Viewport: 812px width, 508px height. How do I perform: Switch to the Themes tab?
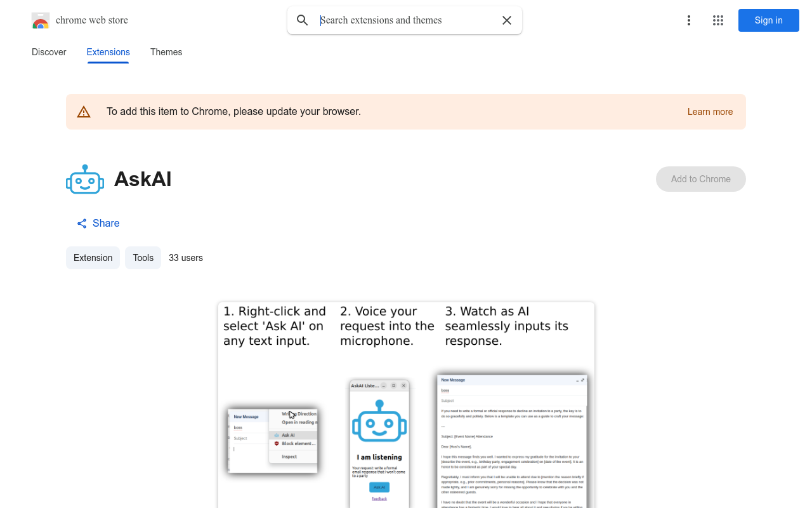point(166,52)
